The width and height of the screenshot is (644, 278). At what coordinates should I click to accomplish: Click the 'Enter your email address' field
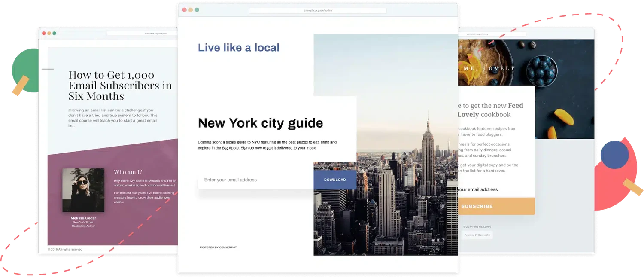pos(256,180)
